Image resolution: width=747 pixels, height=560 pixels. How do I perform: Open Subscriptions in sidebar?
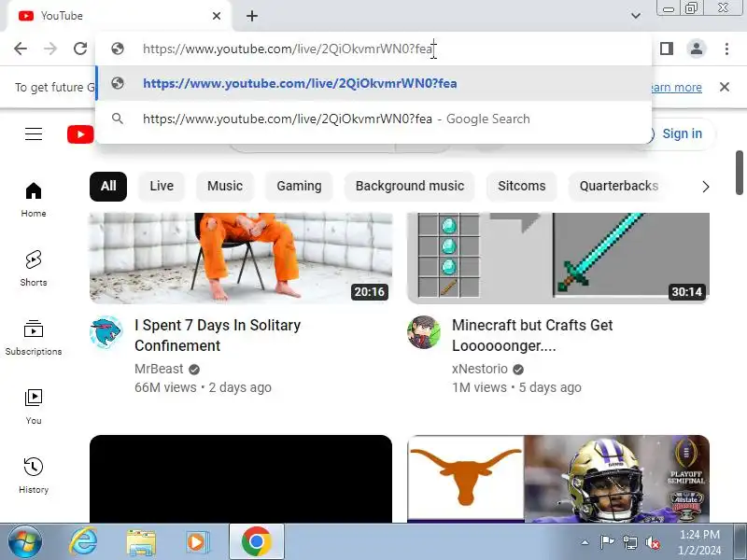click(34, 338)
